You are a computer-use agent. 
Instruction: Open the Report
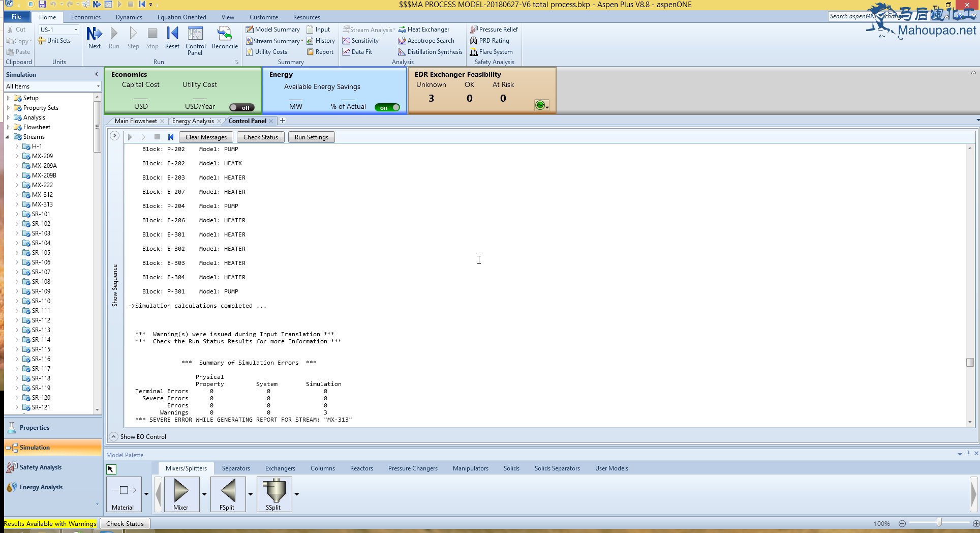point(320,52)
